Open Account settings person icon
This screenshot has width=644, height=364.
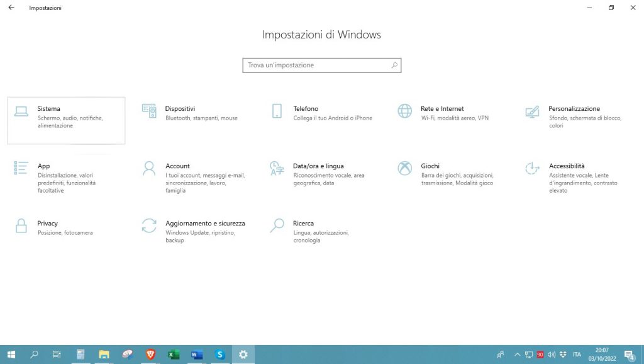[149, 168]
